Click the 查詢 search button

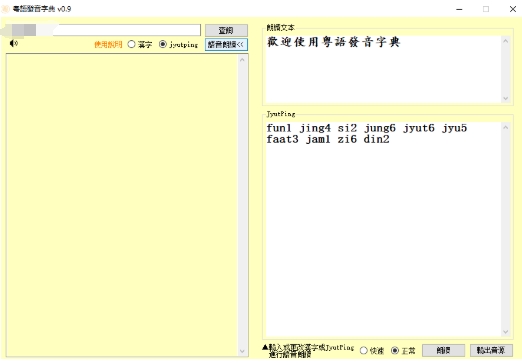coord(226,30)
